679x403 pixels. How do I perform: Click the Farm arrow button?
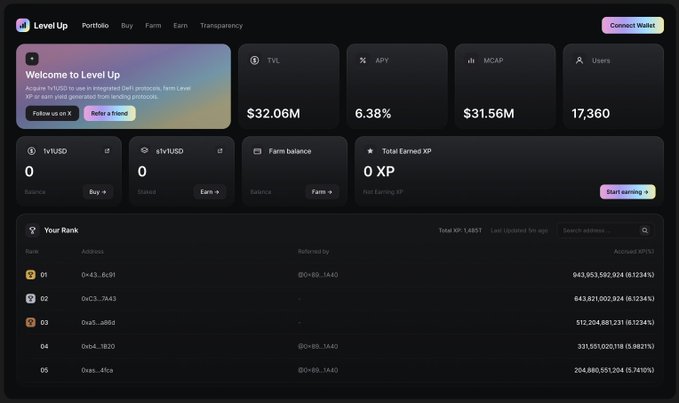click(x=322, y=192)
